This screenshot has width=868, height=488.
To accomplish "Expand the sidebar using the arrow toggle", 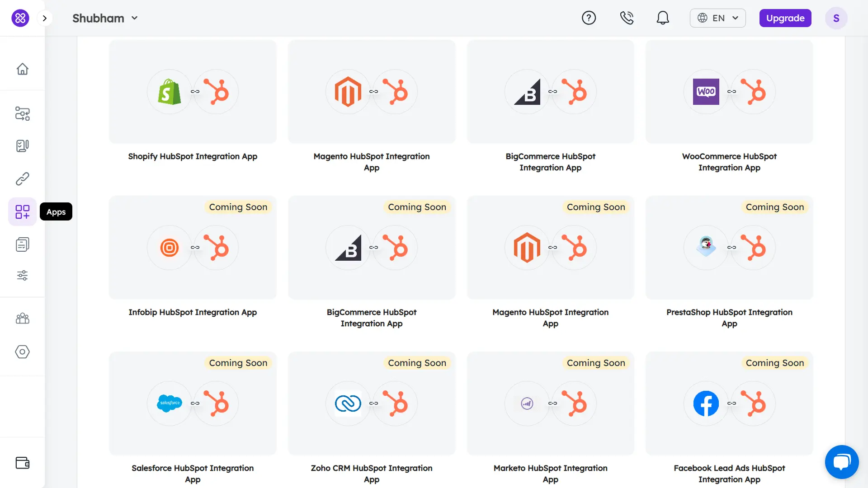I will [x=44, y=18].
